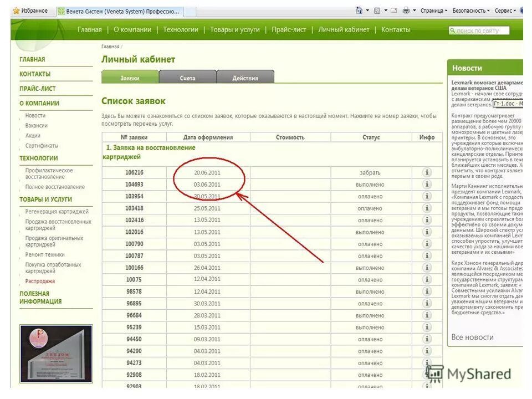This screenshot has width=532, height=399.
Task: Click the site search input field
Action: tap(479, 30)
